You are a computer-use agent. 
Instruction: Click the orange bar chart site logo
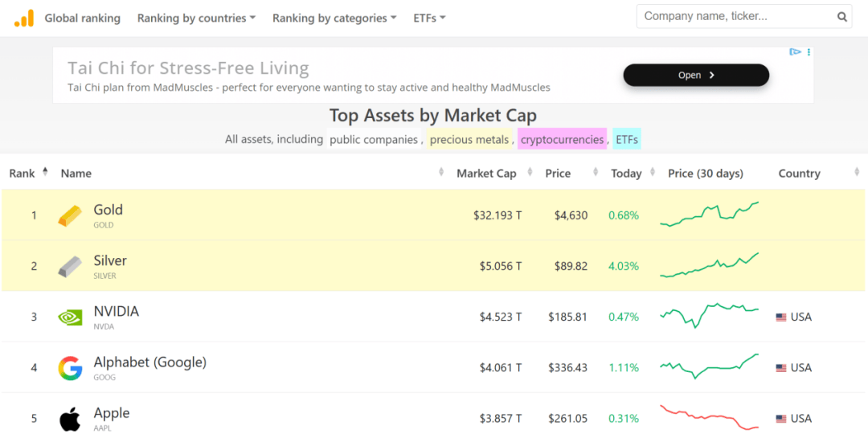[24, 18]
